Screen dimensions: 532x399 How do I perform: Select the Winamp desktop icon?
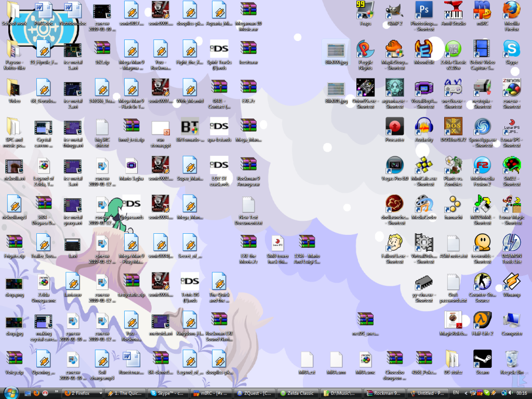[511, 282]
